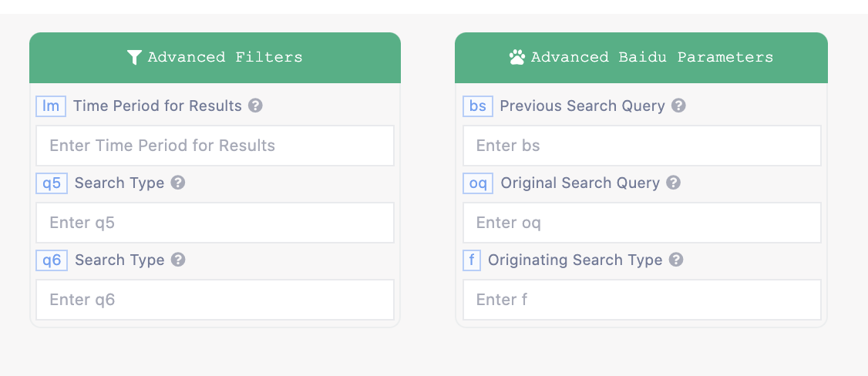Click the q5 parameter tag
This screenshot has height=376, width=868.
pyautogui.click(x=52, y=183)
